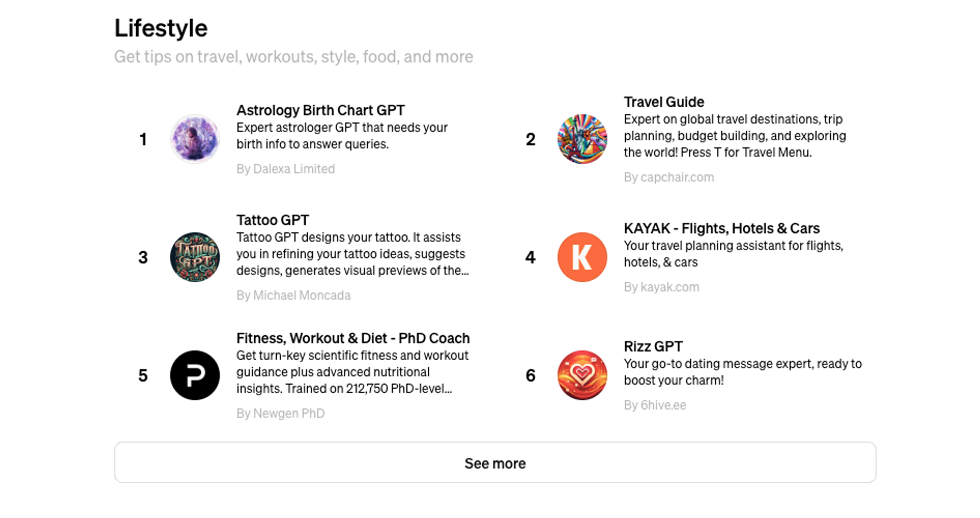Screen dimensions: 980x518
Task: Expand the list with See more
Action: pos(495,463)
